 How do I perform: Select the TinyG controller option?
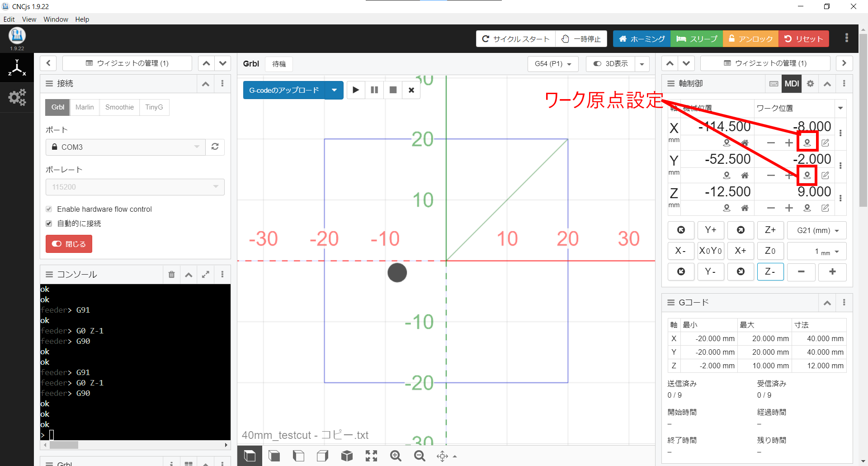(x=154, y=107)
